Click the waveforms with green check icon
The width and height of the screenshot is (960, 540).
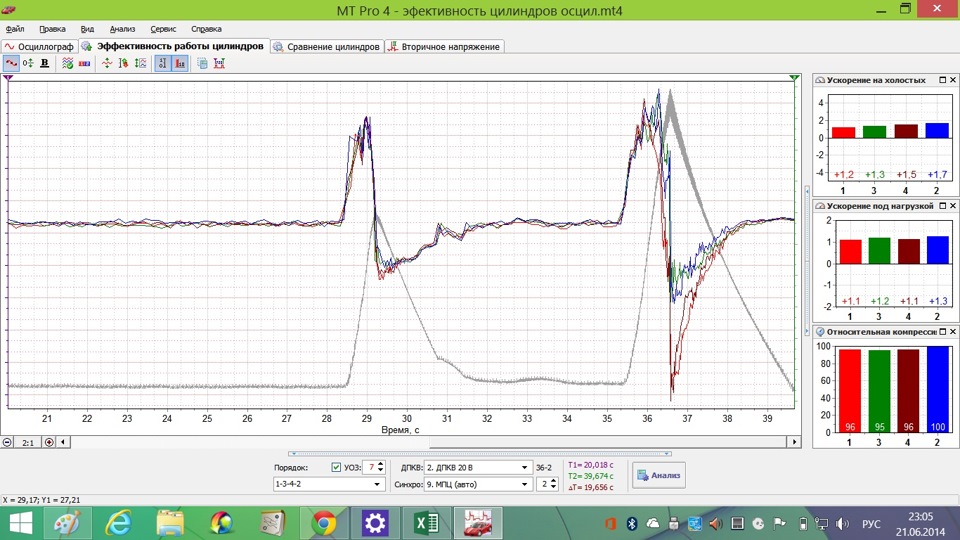pyautogui.click(x=67, y=63)
